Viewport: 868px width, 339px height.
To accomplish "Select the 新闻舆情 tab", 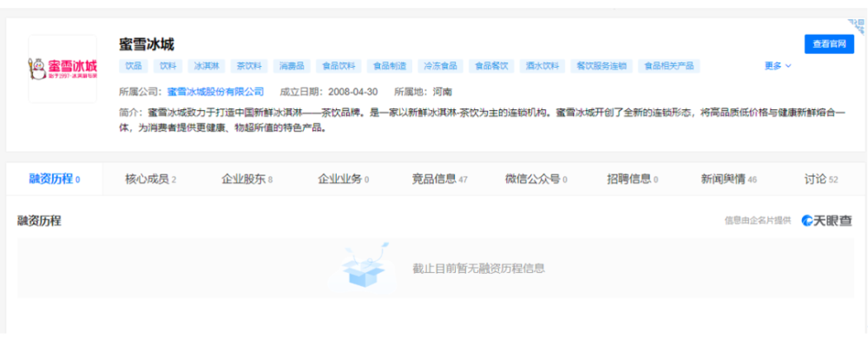I will click(x=728, y=179).
